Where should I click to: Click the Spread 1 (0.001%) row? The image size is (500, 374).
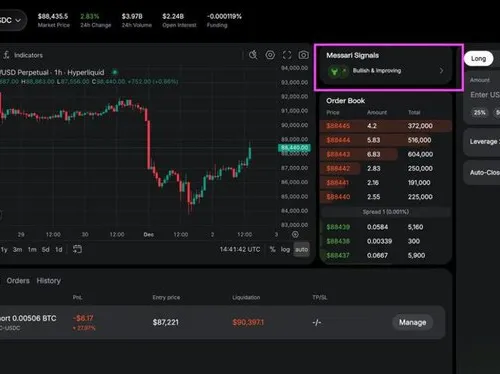click(386, 212)
